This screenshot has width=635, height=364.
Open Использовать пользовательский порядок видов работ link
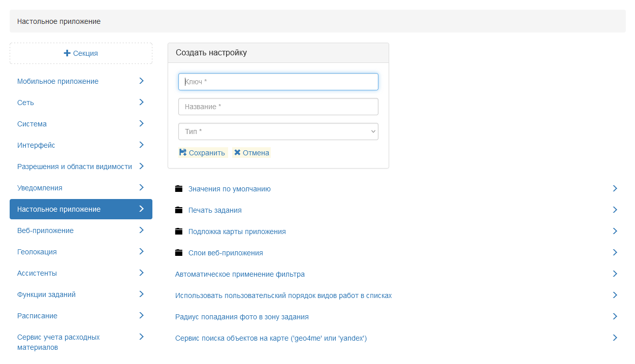[x=283, y=295]
